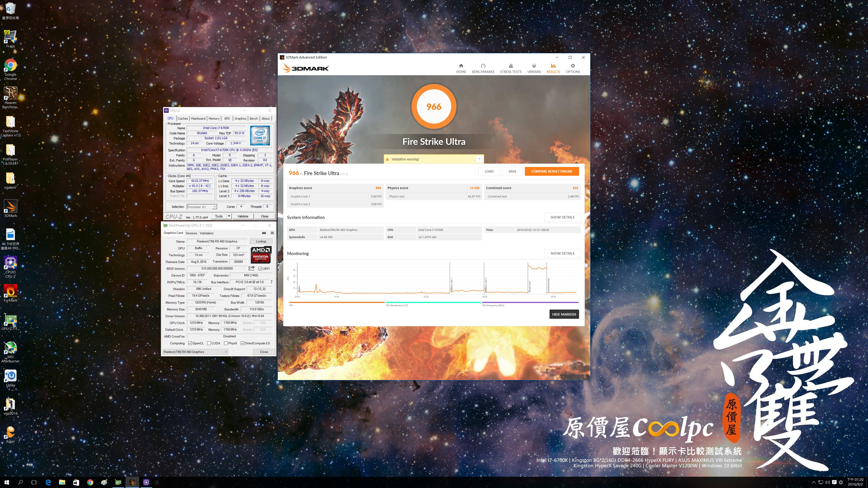
Task: Show hidden system tray icons chevron
Action: [814, 482]
